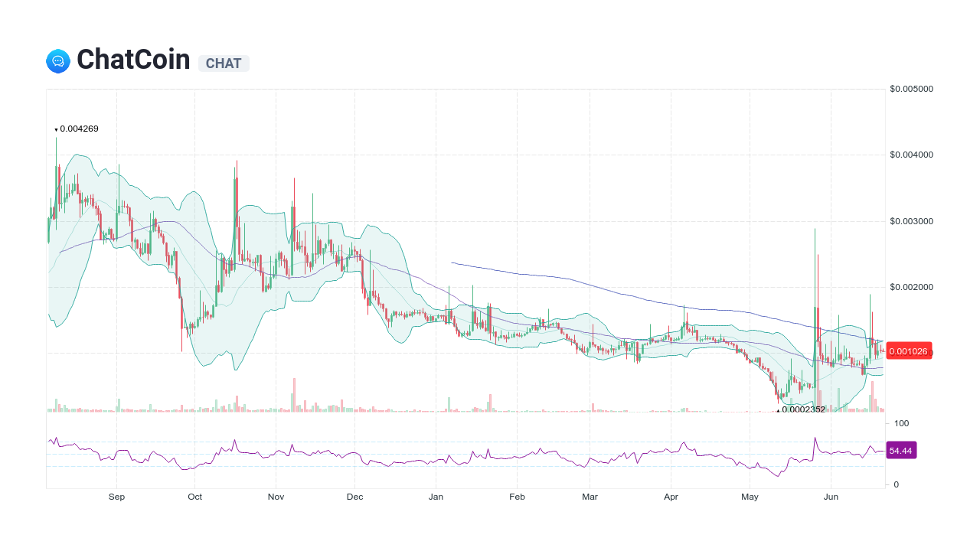Select the large volume bar under November

click(293, 394)
